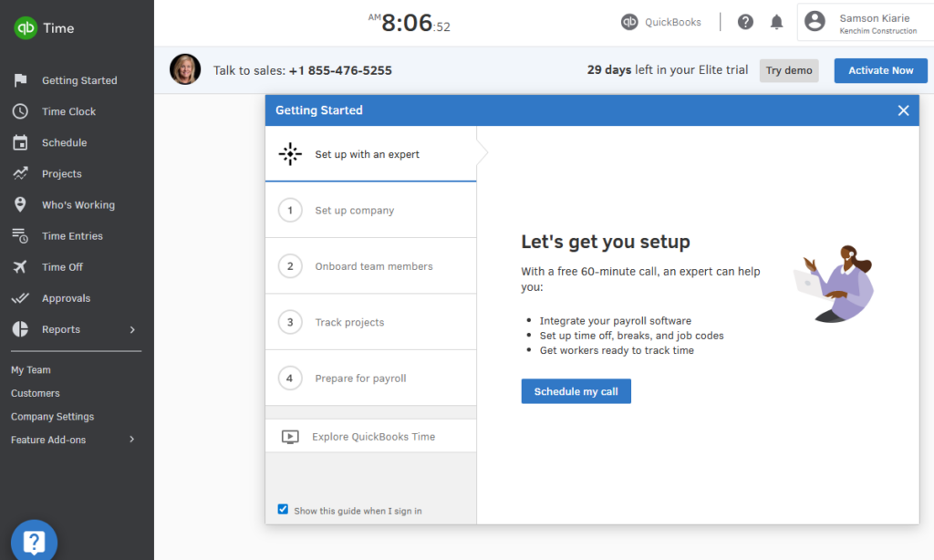Click the QuickBooks logo icon in header

(629, 22)
